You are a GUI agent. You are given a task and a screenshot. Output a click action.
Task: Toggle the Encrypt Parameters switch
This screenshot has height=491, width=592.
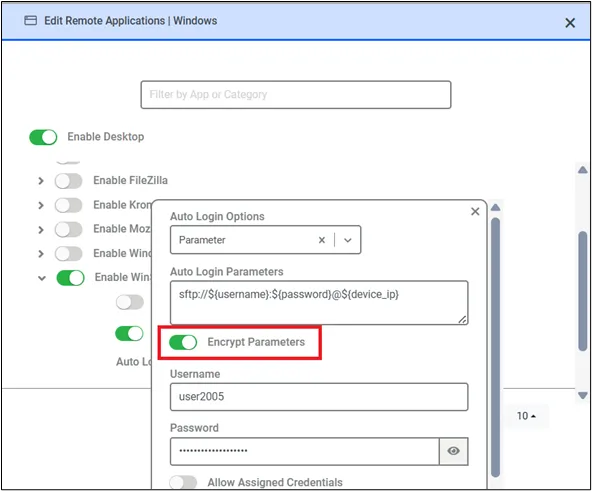point(183,343)
